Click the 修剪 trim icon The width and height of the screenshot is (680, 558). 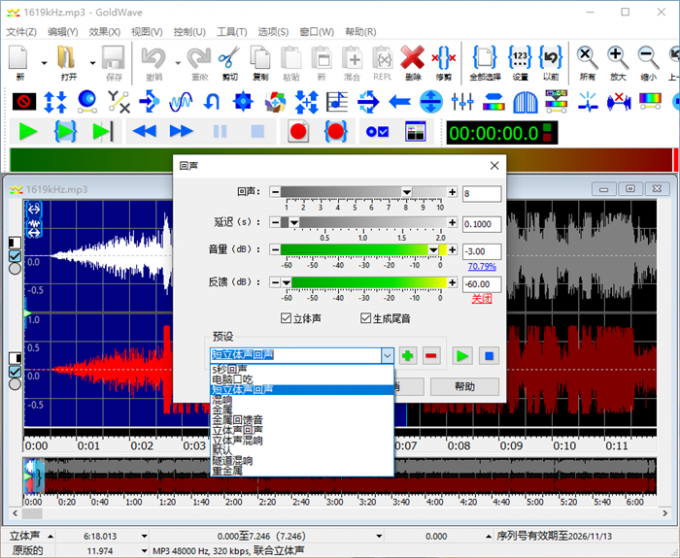443,58
